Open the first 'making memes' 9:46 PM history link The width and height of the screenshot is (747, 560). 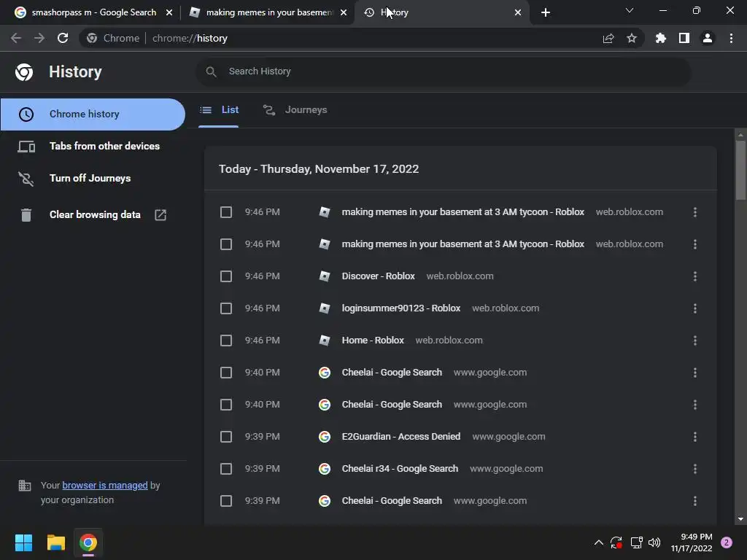pos(462,212)
